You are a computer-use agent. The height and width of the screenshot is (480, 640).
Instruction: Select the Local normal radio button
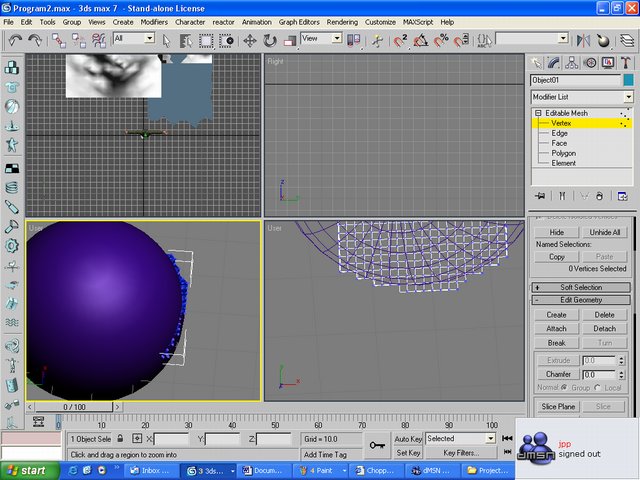[598, 388]
